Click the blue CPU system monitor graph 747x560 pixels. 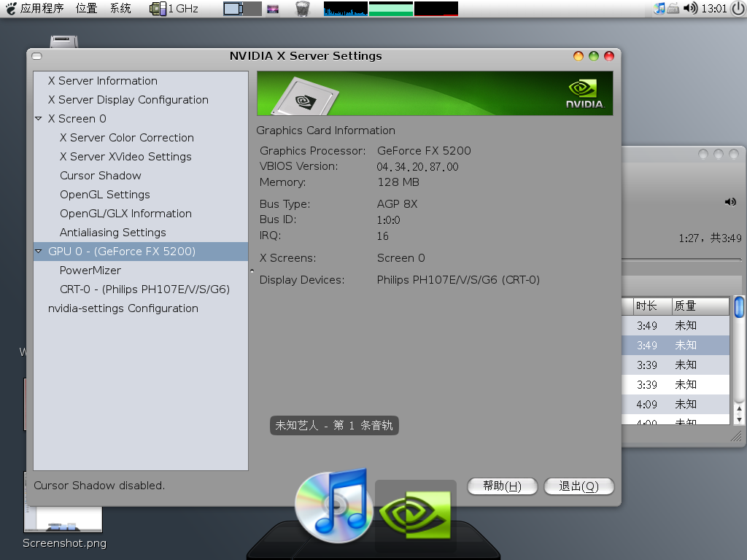pyautogui.click(x=345, y=9)
